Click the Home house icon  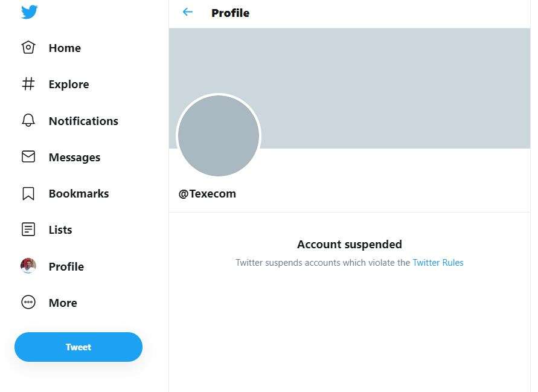(28, 48)
